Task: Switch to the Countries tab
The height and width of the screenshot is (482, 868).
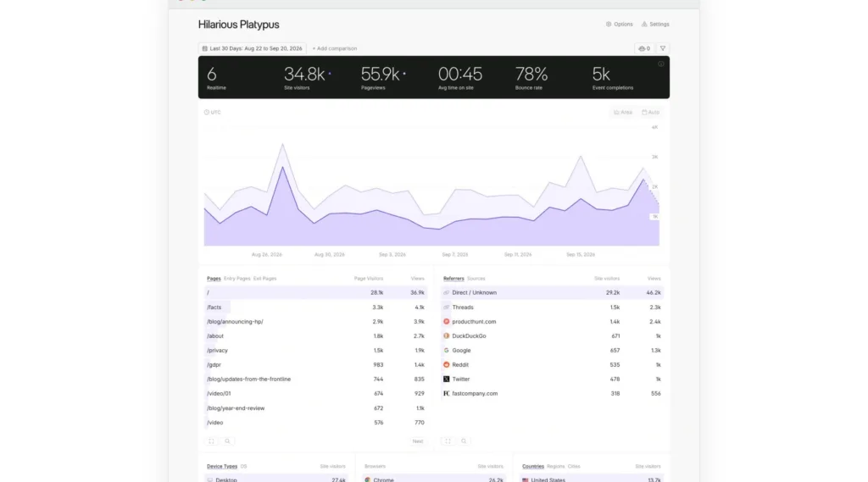Action: 533,467
